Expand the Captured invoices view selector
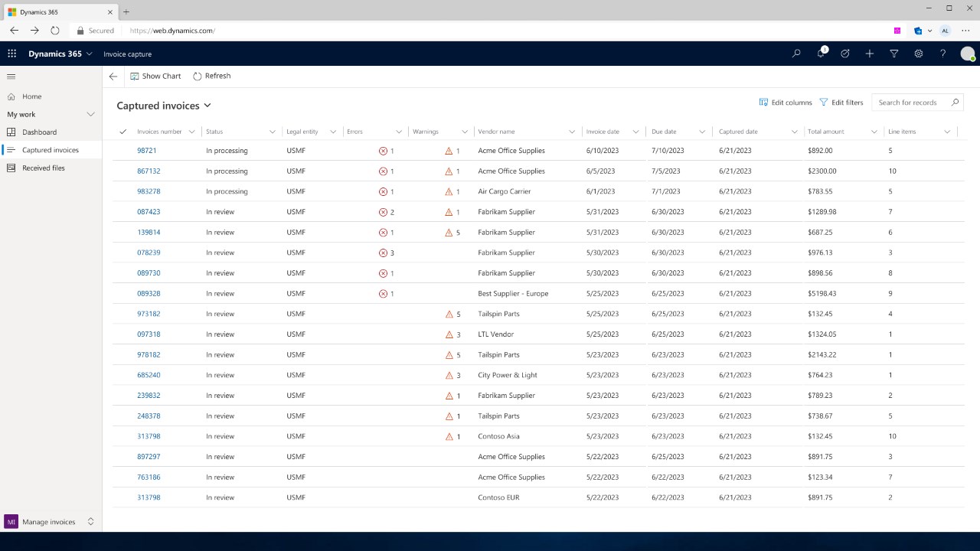The width and height of the screenshot is (980, 551). [207, 106]
